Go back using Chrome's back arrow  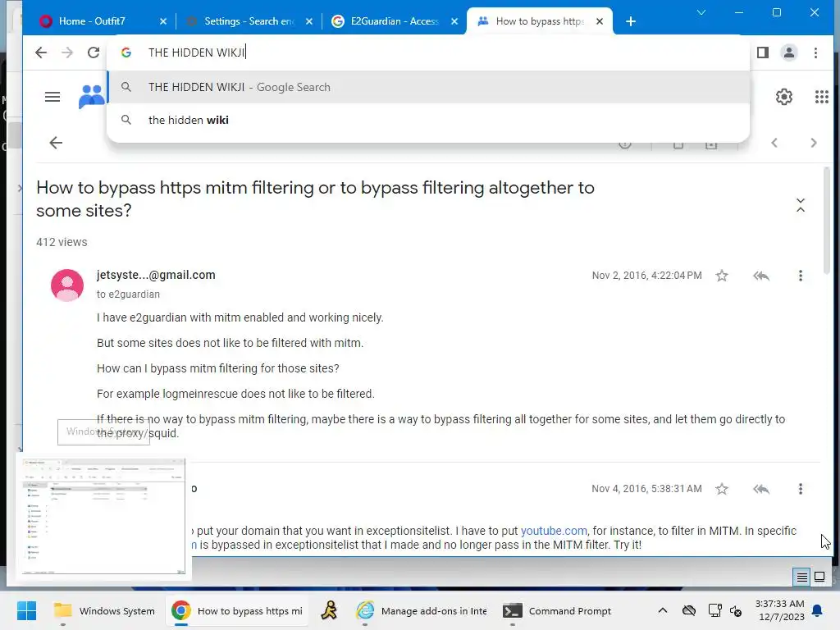pos(41,52)
